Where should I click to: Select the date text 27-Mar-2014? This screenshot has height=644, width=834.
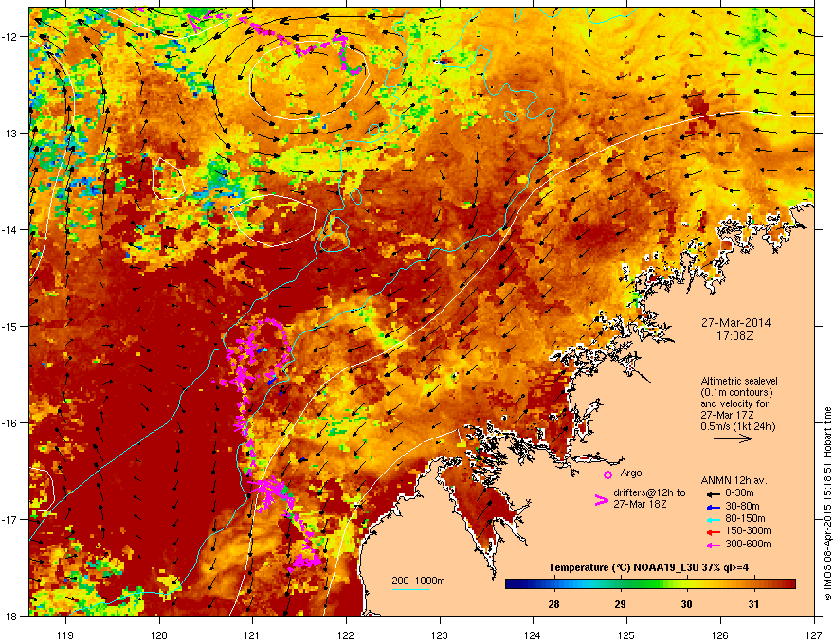click(x=735, y=323)
